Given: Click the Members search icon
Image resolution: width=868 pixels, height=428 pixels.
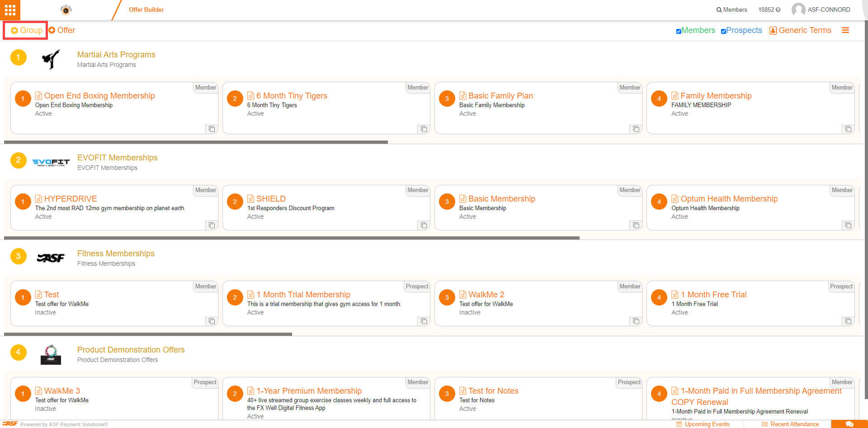Looking at the screenshot, I should point(719,10).
